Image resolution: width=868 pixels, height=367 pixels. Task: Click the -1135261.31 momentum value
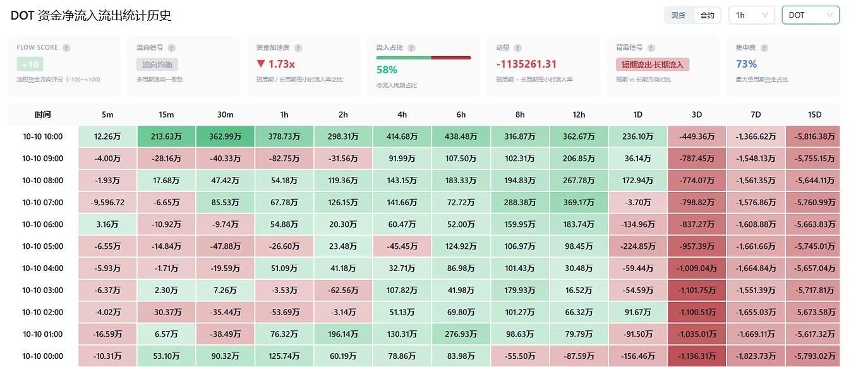pos(526,64)
